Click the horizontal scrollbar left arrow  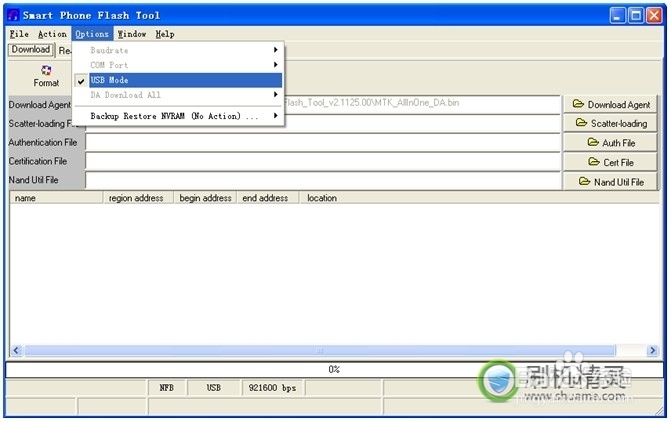point(16,351)
